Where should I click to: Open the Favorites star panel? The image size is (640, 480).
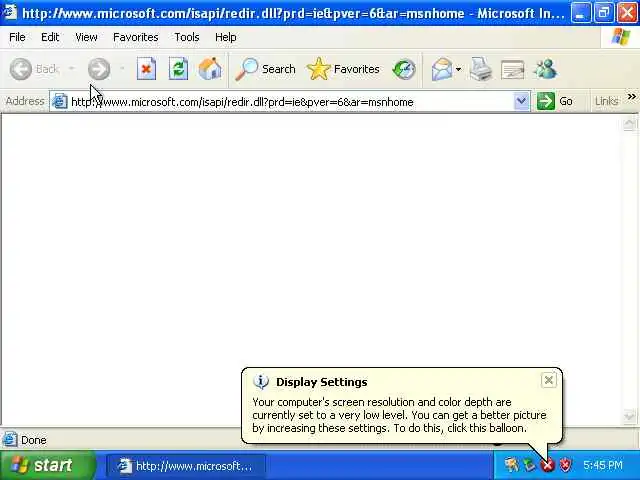(343, 69)
